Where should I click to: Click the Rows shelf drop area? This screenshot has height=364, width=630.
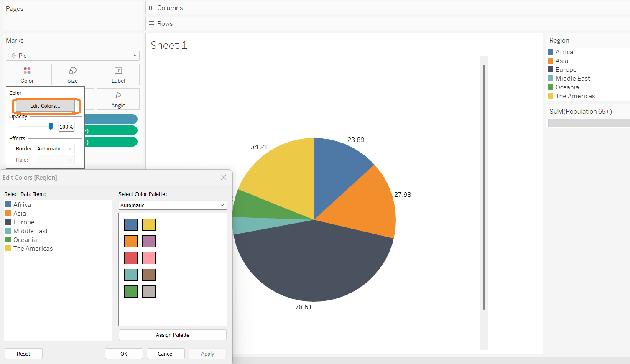point(421,23)
